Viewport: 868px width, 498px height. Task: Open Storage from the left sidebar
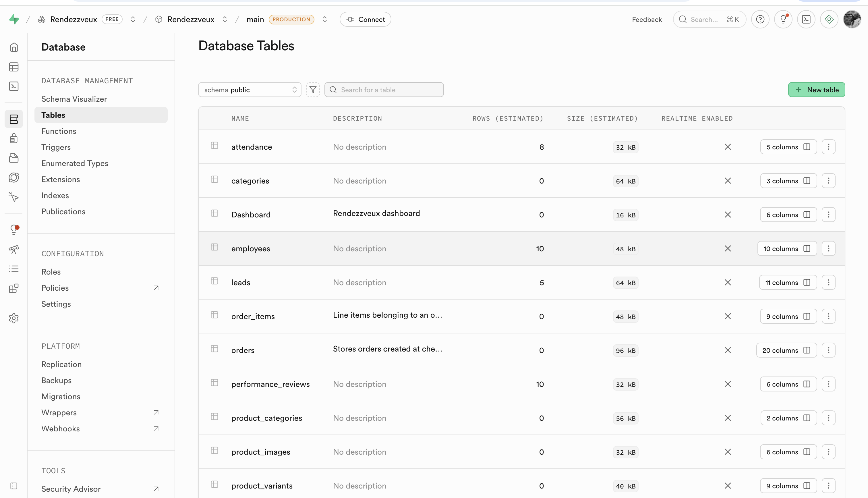pyautogui.click(x=14, y=158)
